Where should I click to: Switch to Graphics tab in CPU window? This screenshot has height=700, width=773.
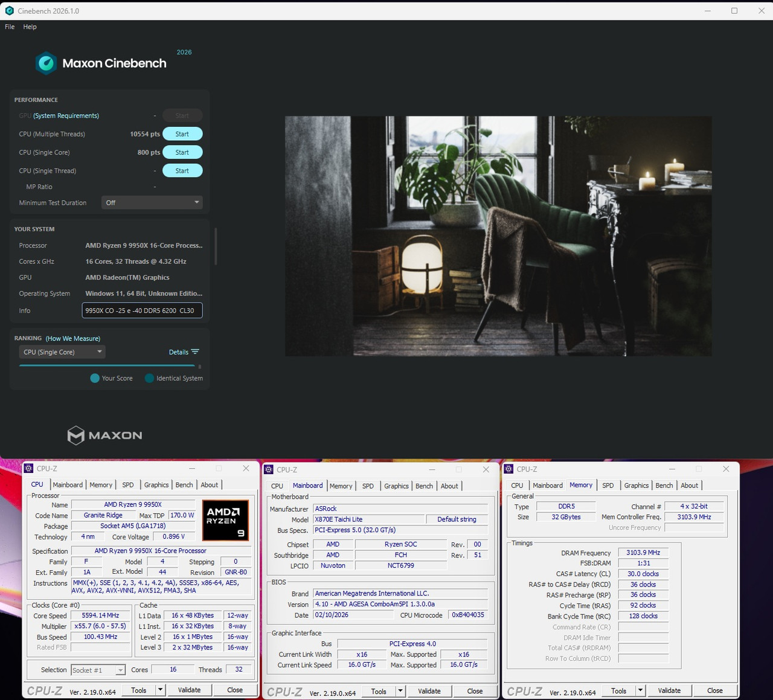(x=156, y=485)
